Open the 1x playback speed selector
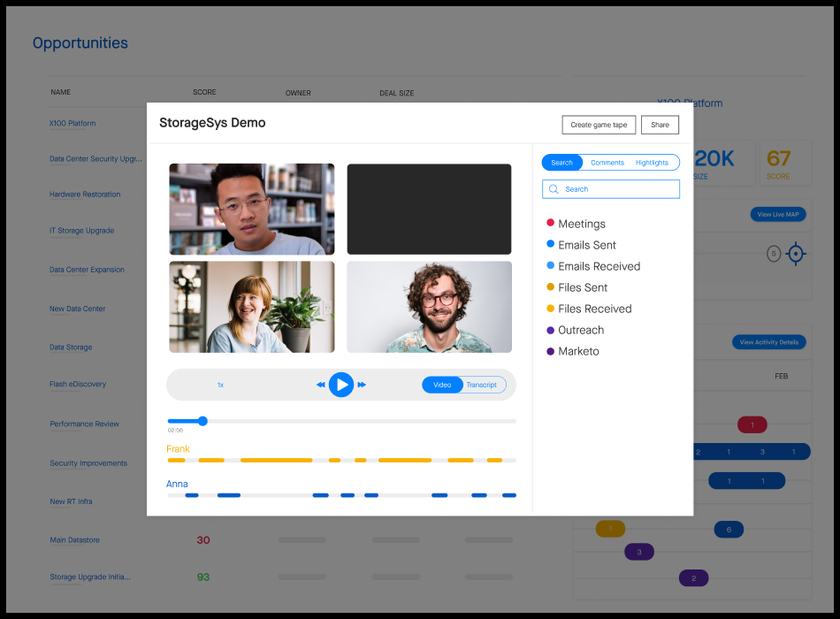This screenshot has width=840, height=619. pyautogui.click(x=220, y=385)
